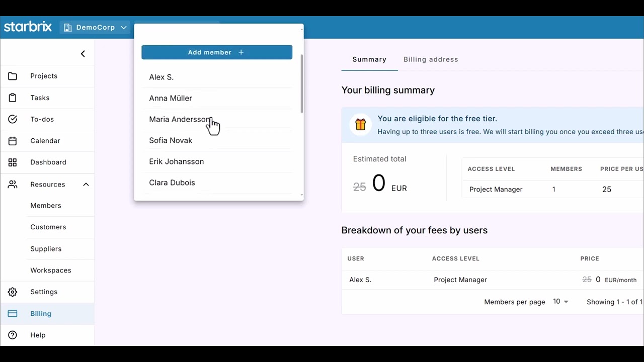Click the Help question mark icon
The width and height of the screenshot is (644, 362).
pos(13,335)
